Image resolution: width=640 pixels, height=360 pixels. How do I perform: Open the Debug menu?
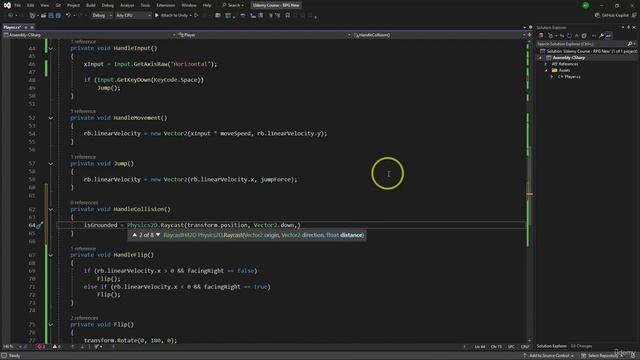point(108,5)
